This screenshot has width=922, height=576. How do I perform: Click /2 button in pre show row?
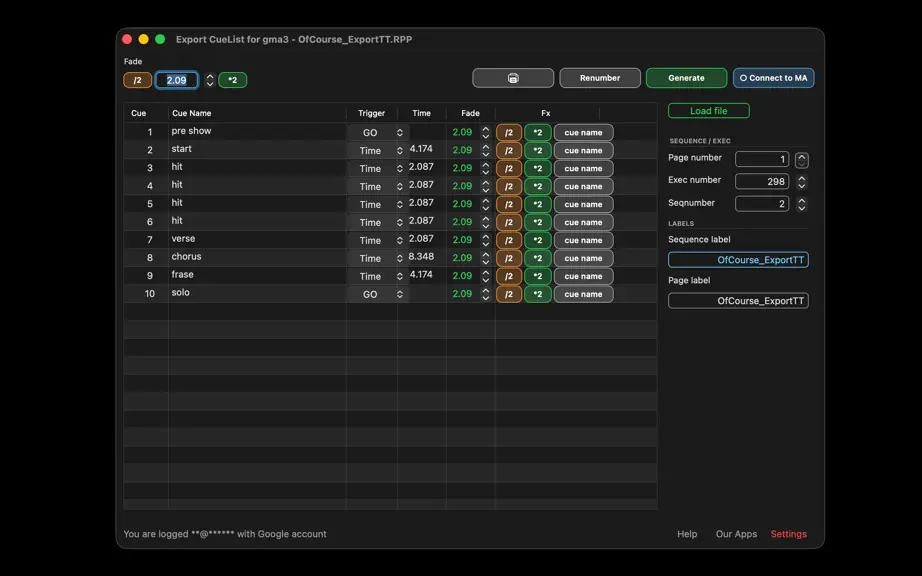[509, 133]
